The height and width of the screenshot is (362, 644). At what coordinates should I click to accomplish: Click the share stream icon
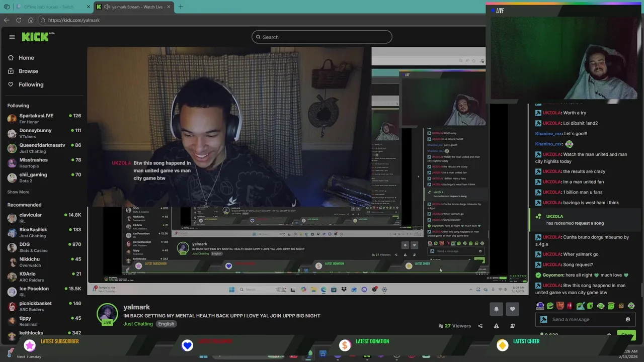point(480,326)
